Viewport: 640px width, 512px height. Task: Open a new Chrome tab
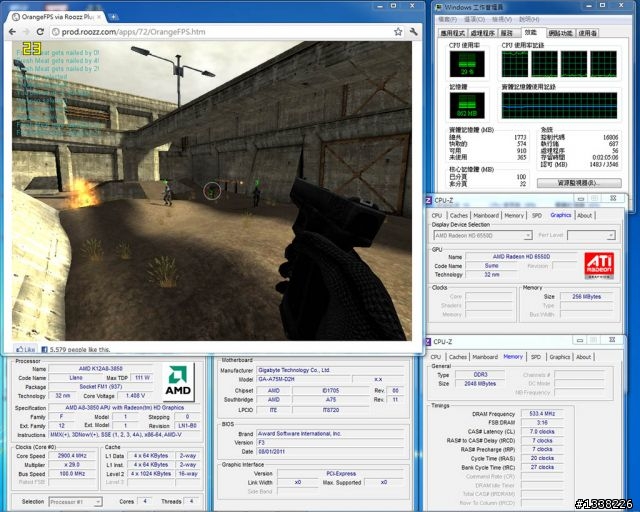[113, 17]
